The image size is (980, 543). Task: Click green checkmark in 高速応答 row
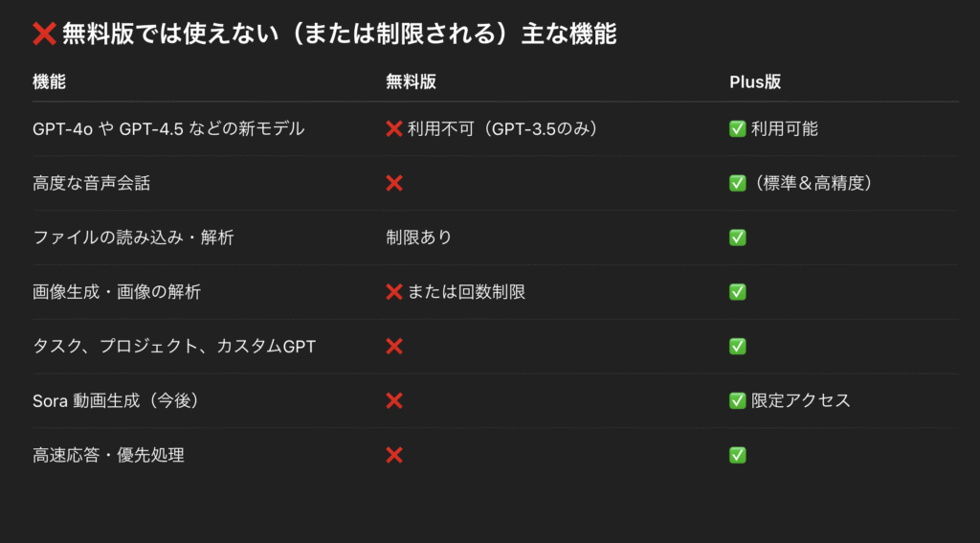pyautogui.click(x=738, y=455)
